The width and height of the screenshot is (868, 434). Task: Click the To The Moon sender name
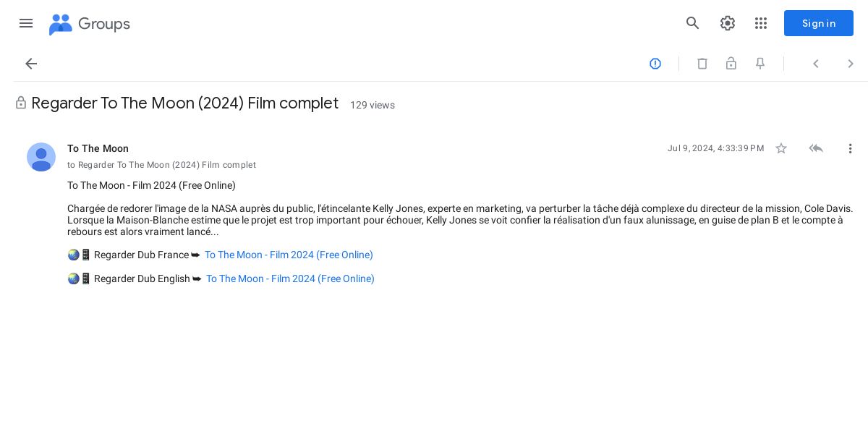[x=98, y=148]
